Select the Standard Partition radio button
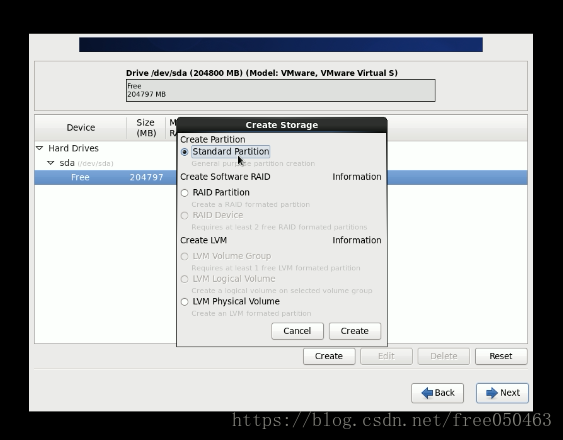This screenshot has width=563, height=440. coord(185,152)
